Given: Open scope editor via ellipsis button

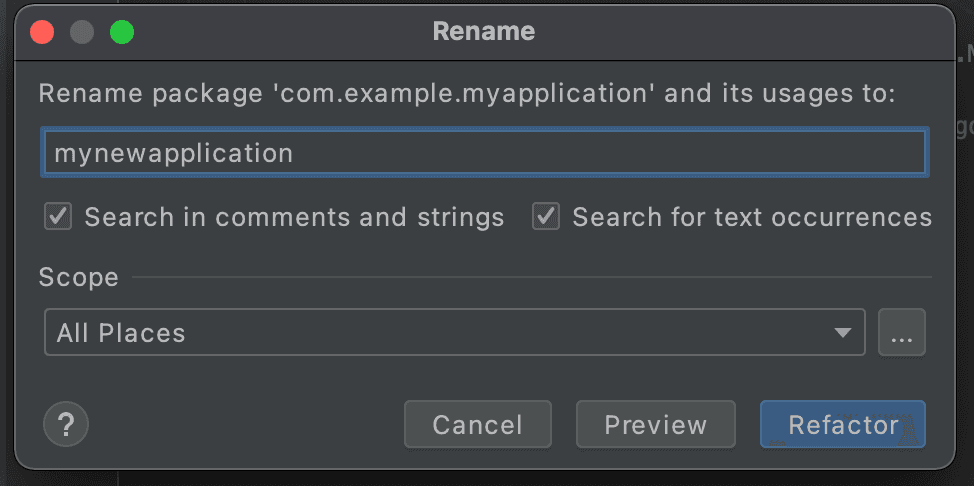Looking at the screenshot, I should coord(901,333).
